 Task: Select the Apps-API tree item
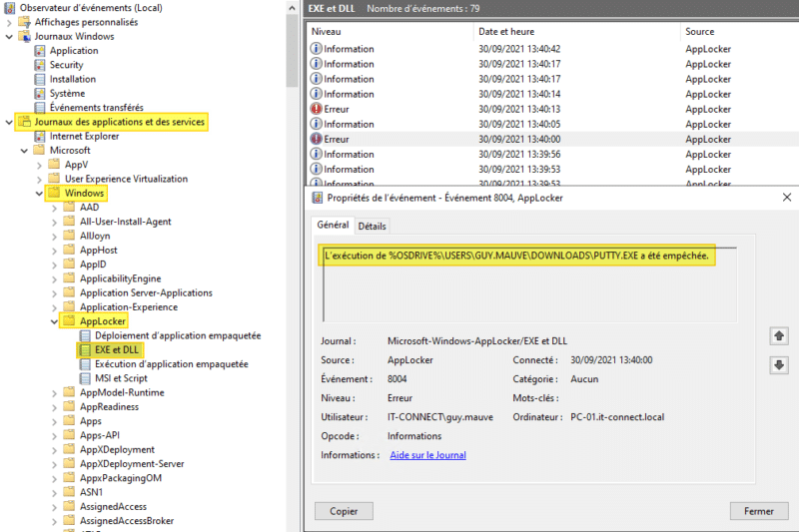tap(99, 435)
